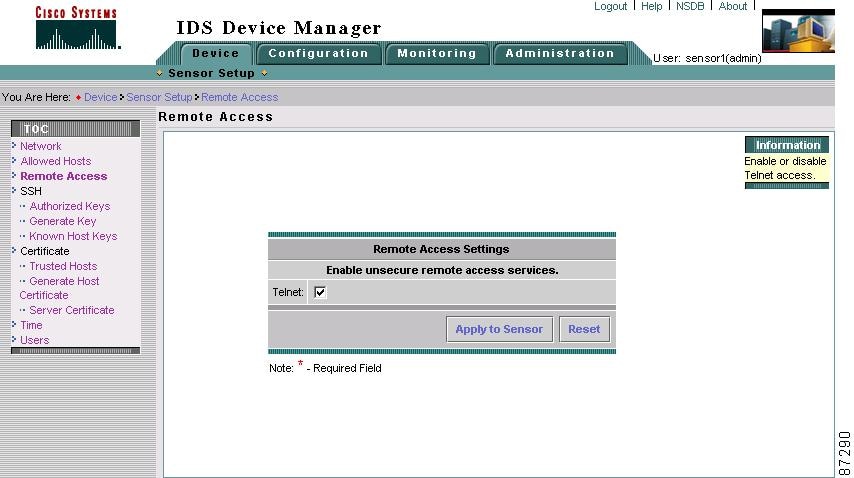Click Remote Access in the breadcrumb
The image size is (854, 478).
point(240,97)
